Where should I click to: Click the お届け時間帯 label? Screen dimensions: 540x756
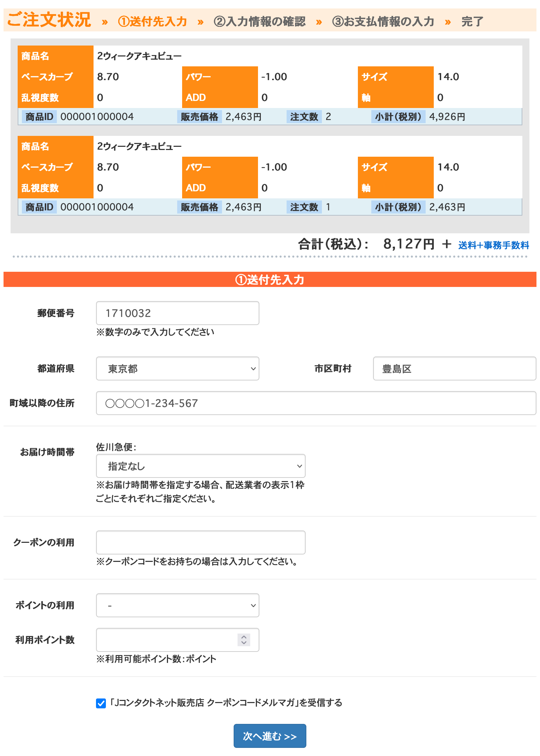click(x=47, y=452)
